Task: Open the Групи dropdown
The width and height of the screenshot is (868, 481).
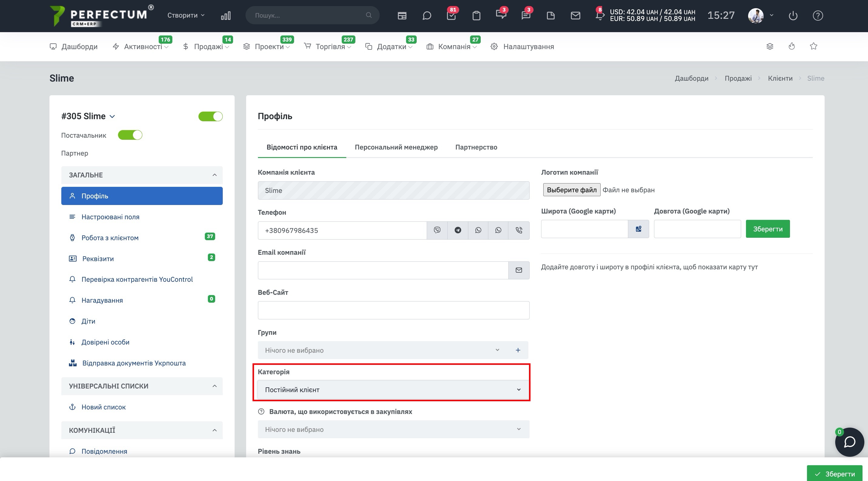Action: click(383, 350)
